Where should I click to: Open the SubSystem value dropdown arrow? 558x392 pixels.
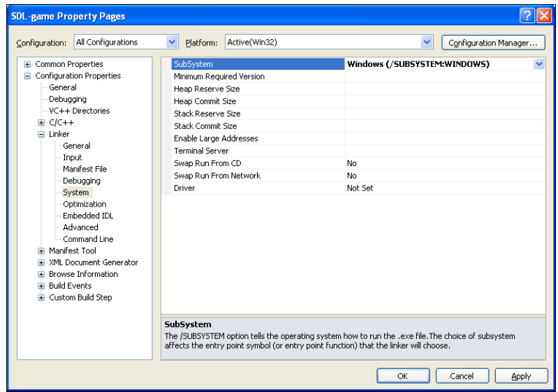coord(539,64)
